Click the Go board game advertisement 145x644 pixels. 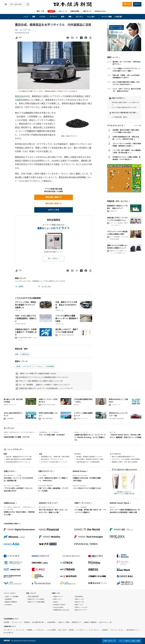coord(124,178)
